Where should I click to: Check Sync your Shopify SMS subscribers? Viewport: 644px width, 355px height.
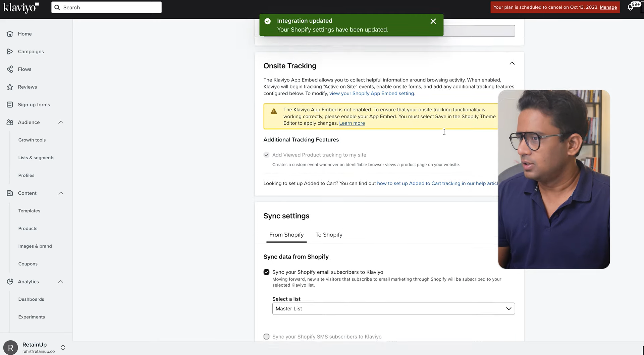click(266, 337)
